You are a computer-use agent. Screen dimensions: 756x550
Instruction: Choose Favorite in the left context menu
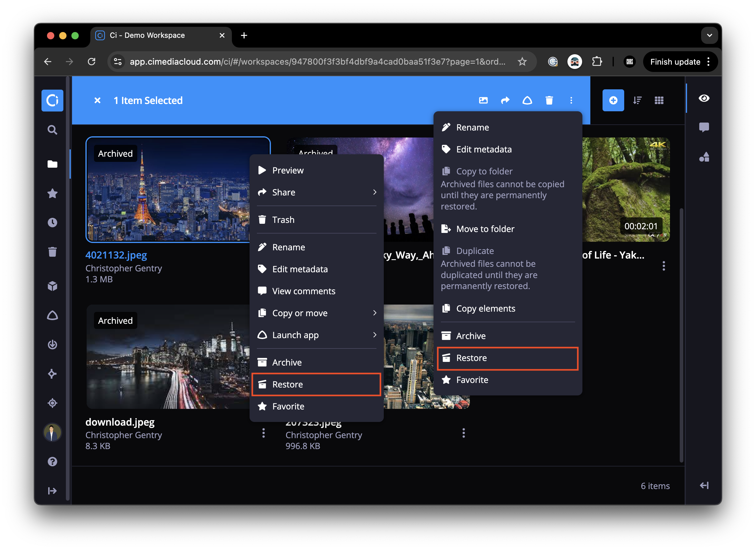[317, 406]
